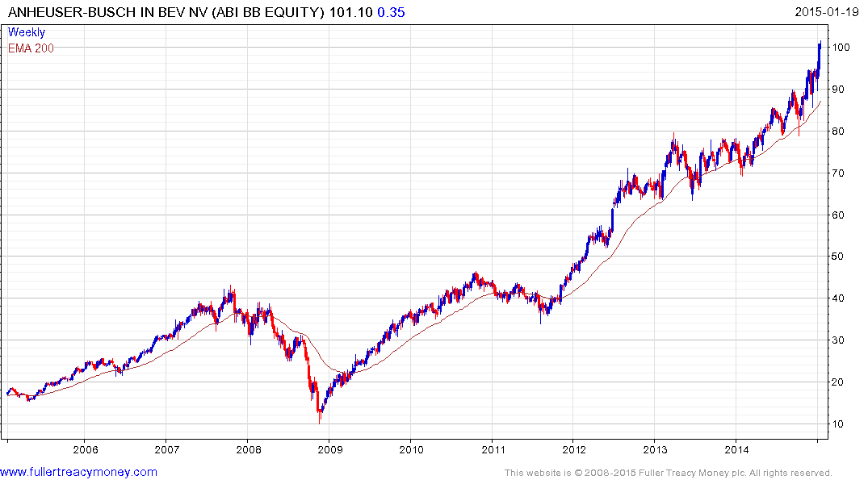Click the 2010 x-axis year label
The image size is (868, 484).
[x=411, y=449]
